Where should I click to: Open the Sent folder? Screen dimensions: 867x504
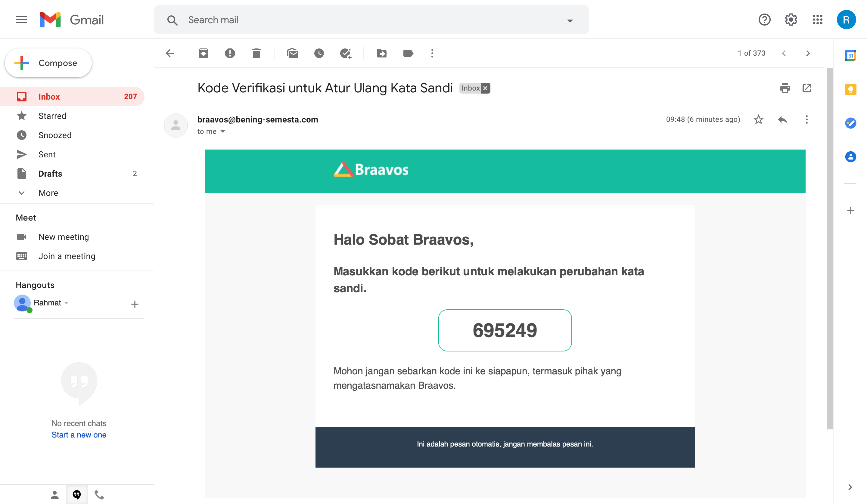coord(47,154)
